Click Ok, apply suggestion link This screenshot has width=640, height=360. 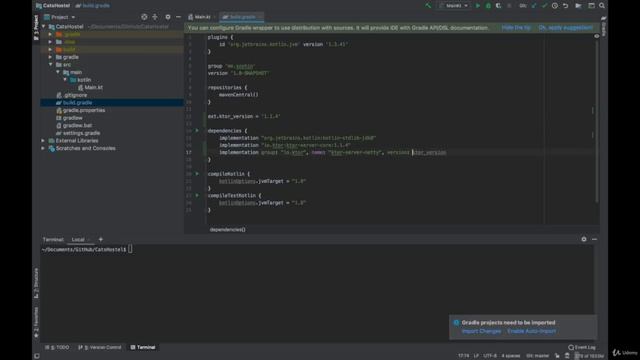(566, 28)
